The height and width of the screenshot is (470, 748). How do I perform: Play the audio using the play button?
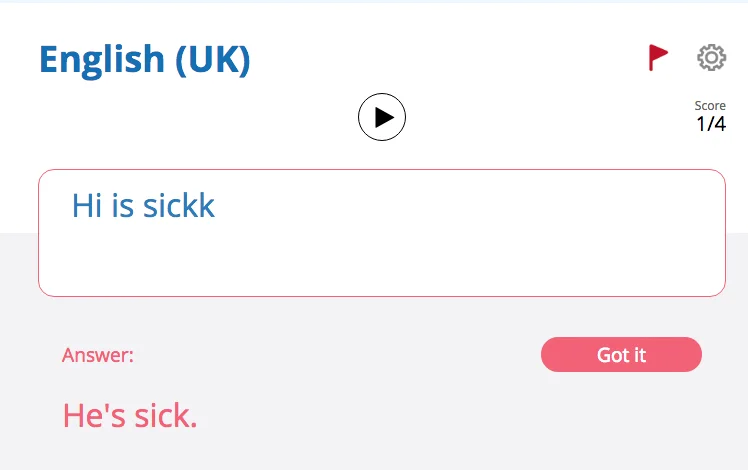[x=382, y=117]
